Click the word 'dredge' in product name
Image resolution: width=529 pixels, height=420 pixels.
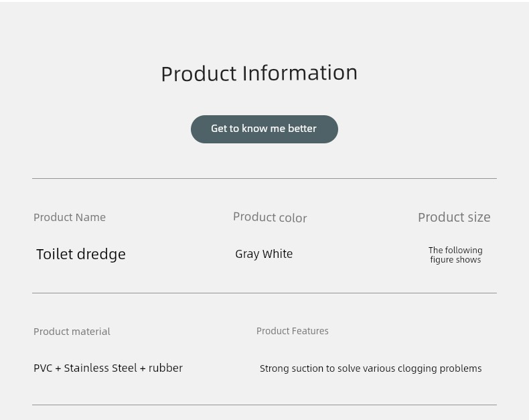click(x=101, y=255)
